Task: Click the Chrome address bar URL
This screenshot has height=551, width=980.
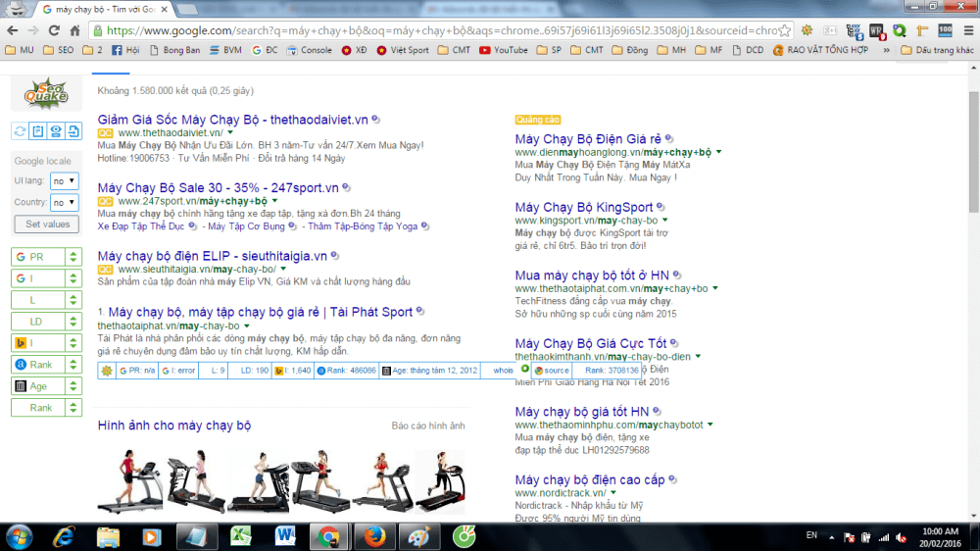Action: coord(442,30)
